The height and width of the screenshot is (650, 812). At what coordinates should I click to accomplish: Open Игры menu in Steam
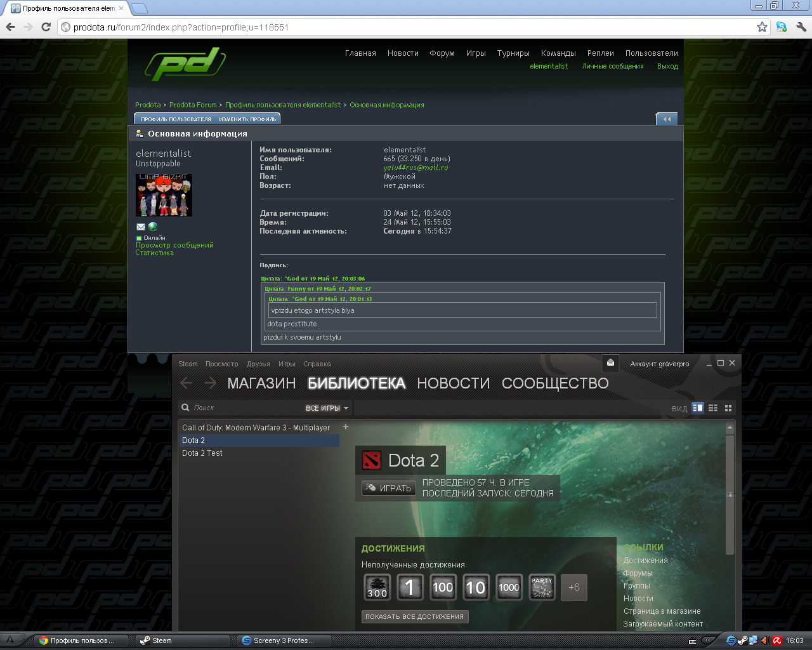(x=287, y=364)
